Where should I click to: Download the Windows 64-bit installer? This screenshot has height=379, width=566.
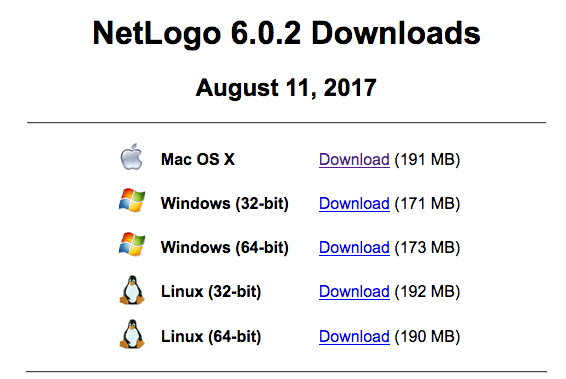pos(354,248)
